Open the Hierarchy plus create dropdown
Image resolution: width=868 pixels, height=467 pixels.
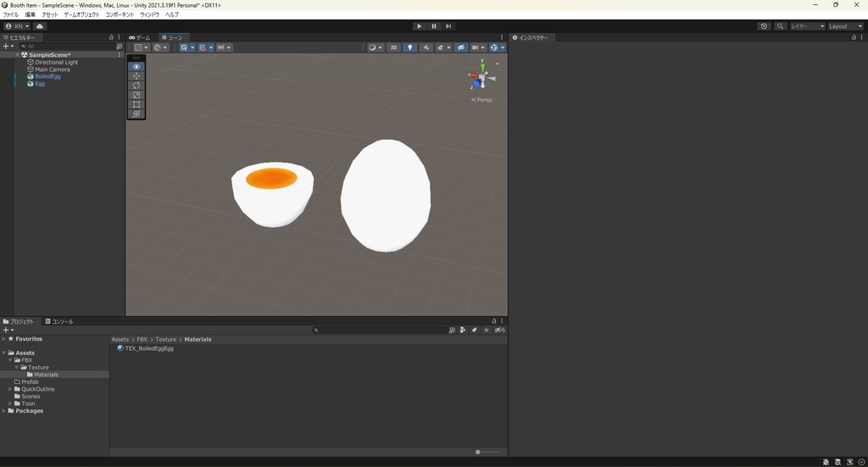(x=8, y=47)
